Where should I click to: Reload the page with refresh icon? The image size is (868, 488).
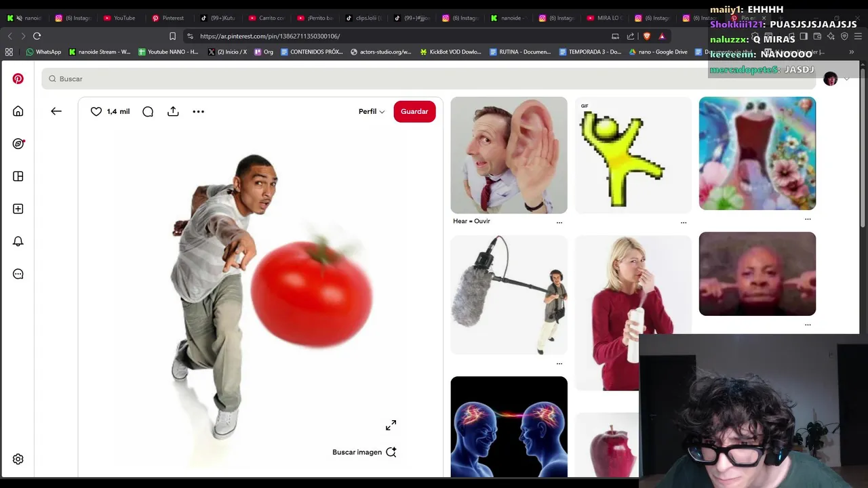coord(37,36)
